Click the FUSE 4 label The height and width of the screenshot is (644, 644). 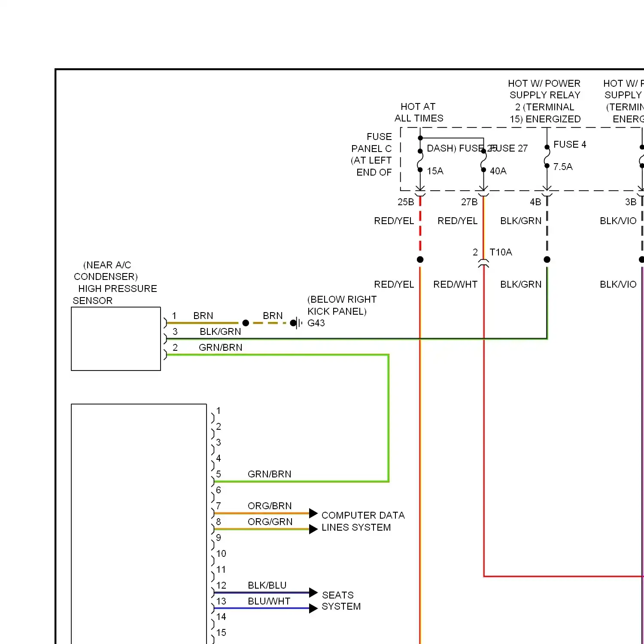click(x=570, y=144)
